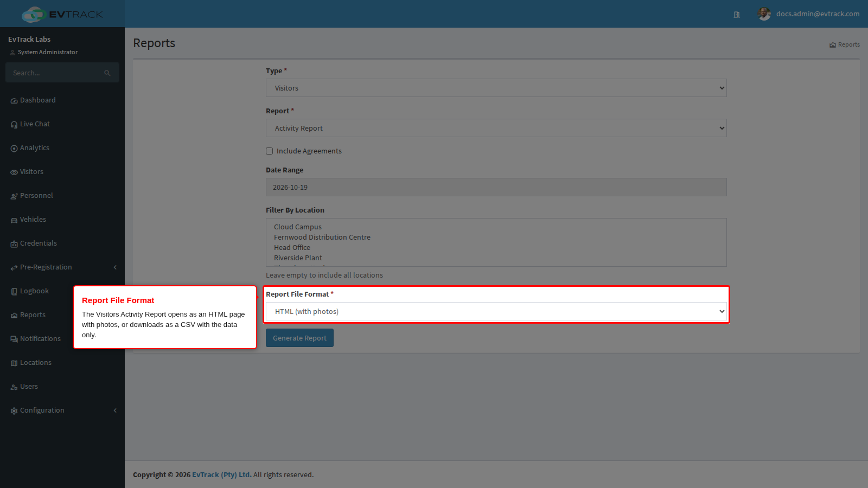Click the EvTrack logo
Screen dimensions: 868x488
(62, 14)
